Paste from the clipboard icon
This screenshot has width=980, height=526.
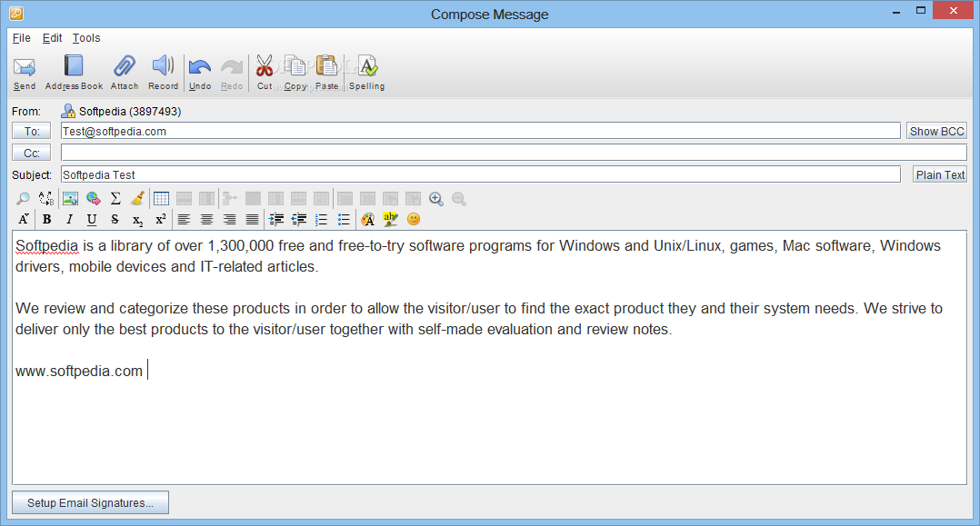tap(327, 73)
